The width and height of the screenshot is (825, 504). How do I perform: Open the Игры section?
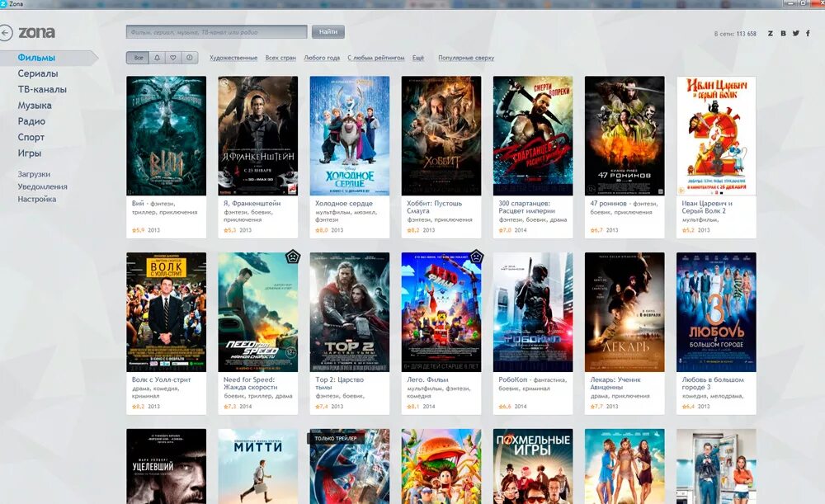tap(30, 153)
